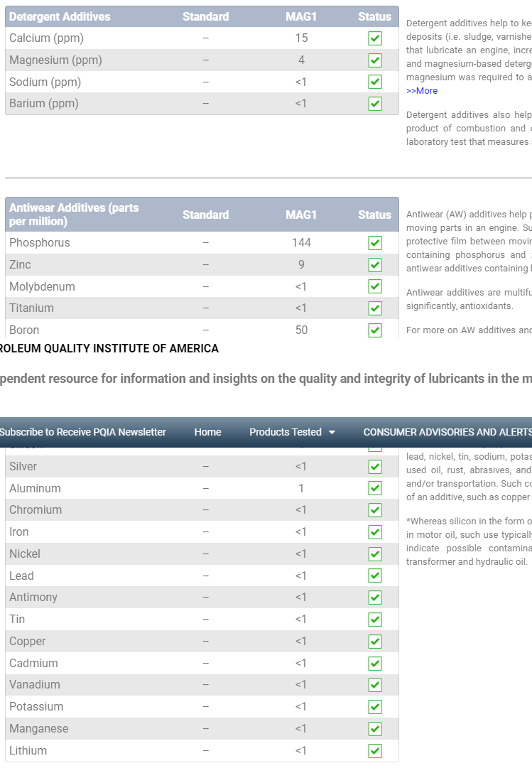
Task: Click the Lithium status checkmark icon
Action: (375, 751)
